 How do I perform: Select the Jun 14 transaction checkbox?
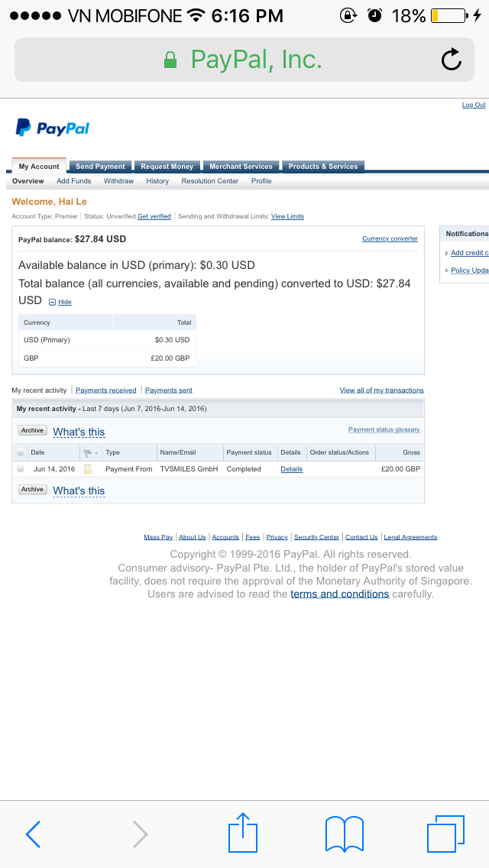(x=21, y=469)
